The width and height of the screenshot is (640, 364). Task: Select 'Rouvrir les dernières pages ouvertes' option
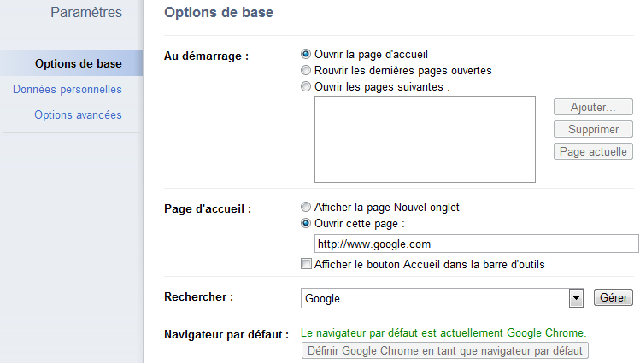click(306, 71)
